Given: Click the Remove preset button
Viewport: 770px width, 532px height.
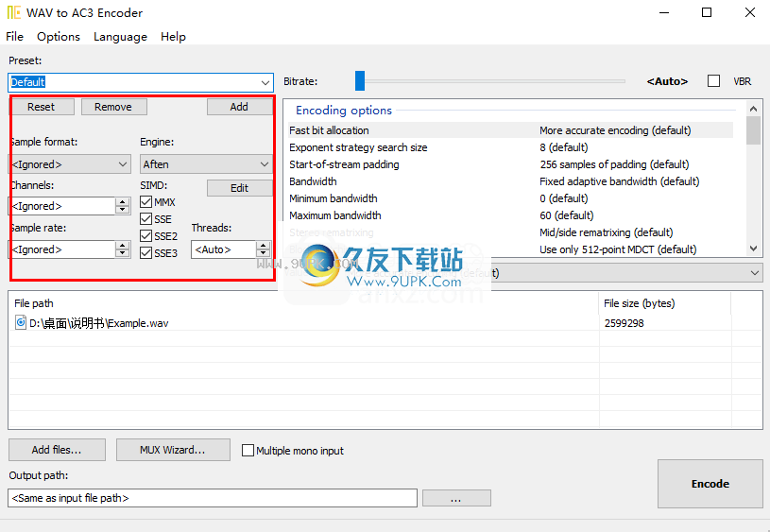Looking at the screenshot, I should pos(113,107).
